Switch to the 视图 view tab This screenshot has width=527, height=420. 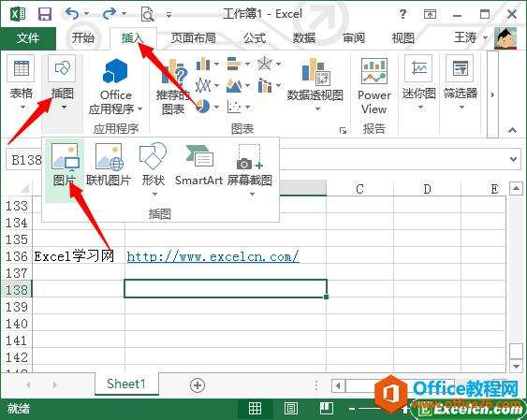(x=403, y=38)
